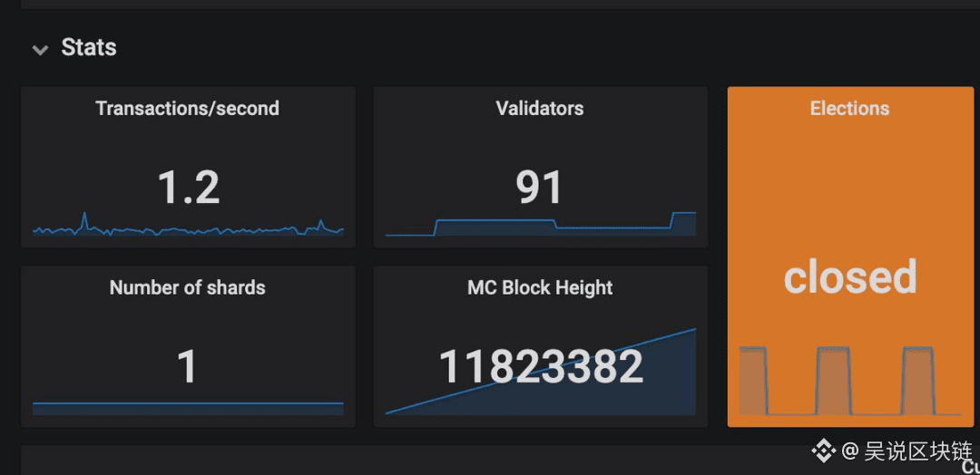Open the Validators panel title menu
This screenshot has height=475, width=980.
point(540,109)
